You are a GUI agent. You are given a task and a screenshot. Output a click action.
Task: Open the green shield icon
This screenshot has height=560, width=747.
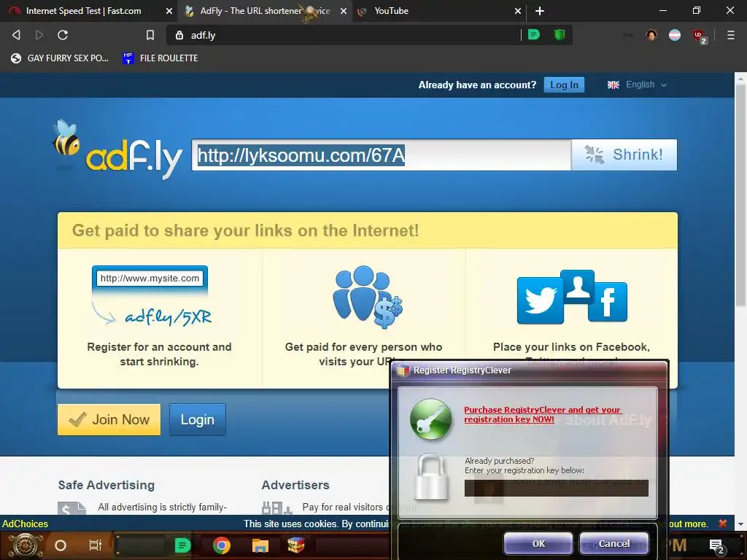560,35
